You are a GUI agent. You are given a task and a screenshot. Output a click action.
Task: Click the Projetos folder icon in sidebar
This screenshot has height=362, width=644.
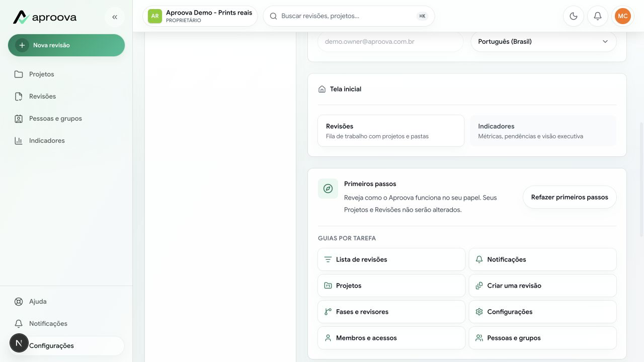click(x=19, y=74)
